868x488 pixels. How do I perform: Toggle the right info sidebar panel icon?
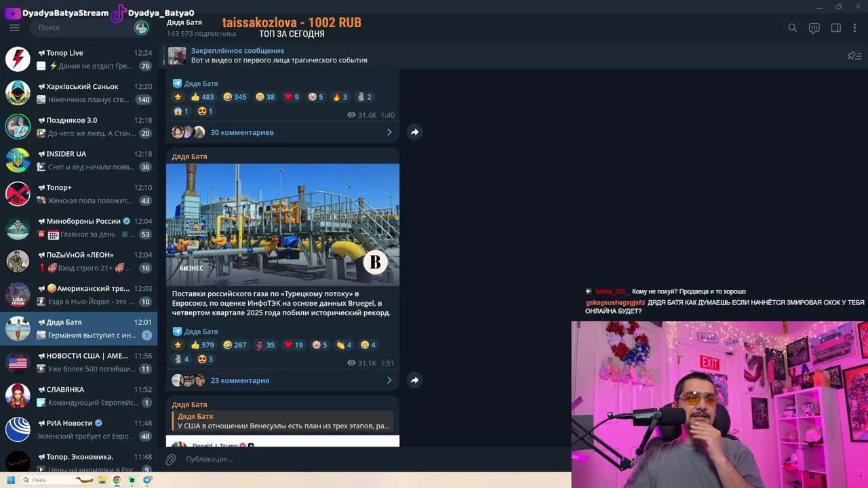click(836, 28)
